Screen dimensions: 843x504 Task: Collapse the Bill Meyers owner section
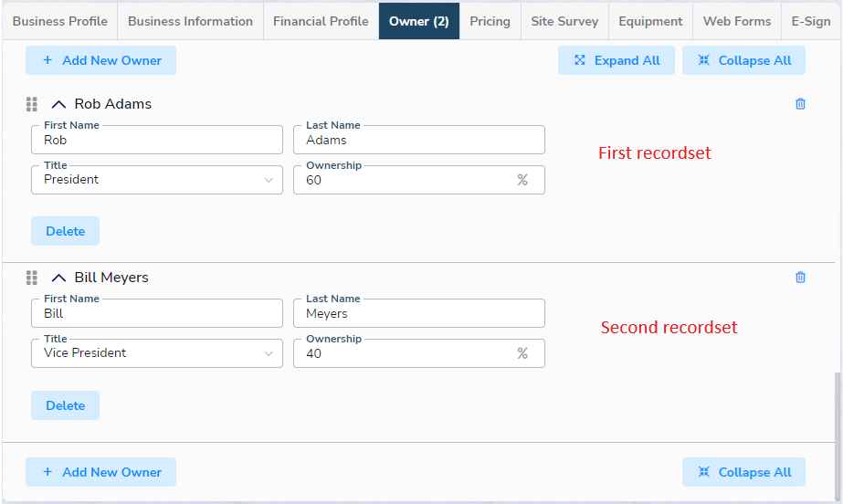click(58, 278)
